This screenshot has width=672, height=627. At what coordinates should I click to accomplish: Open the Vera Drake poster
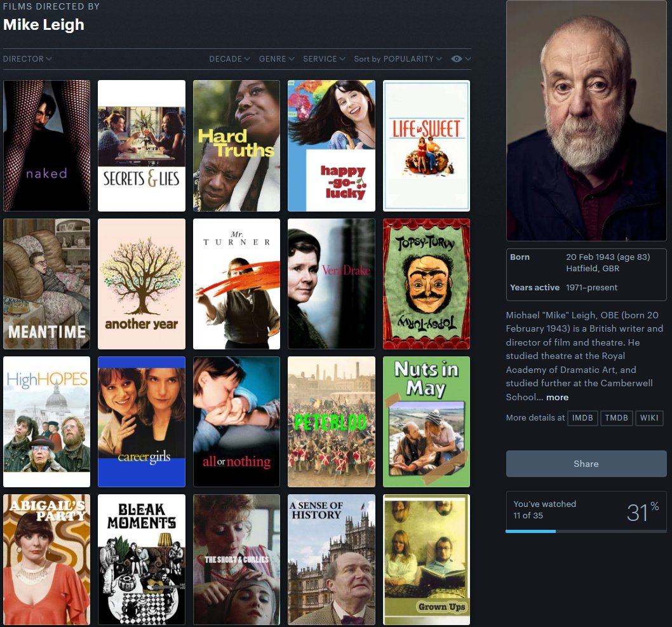coord(332,284)
